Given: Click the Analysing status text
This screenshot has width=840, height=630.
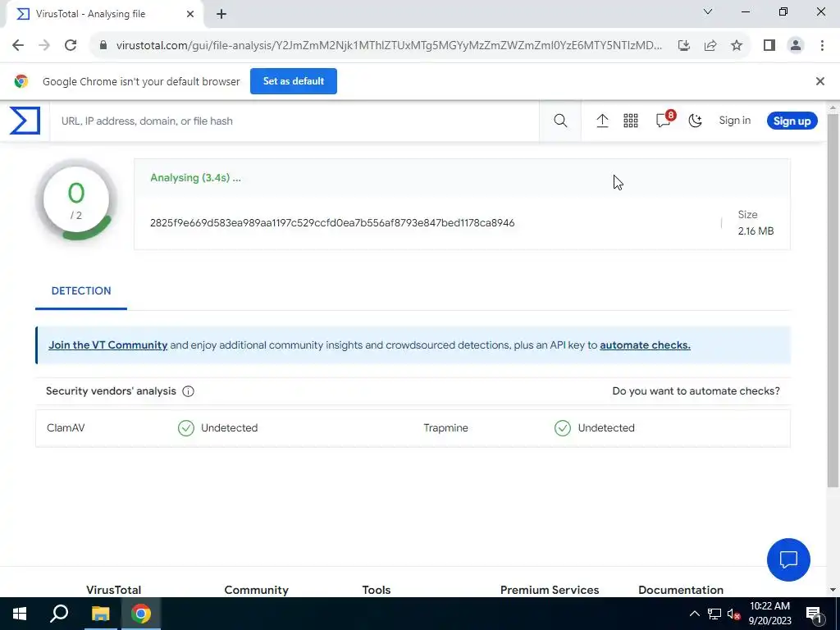Looking at the screenshot, I should (x=195, y=178).
